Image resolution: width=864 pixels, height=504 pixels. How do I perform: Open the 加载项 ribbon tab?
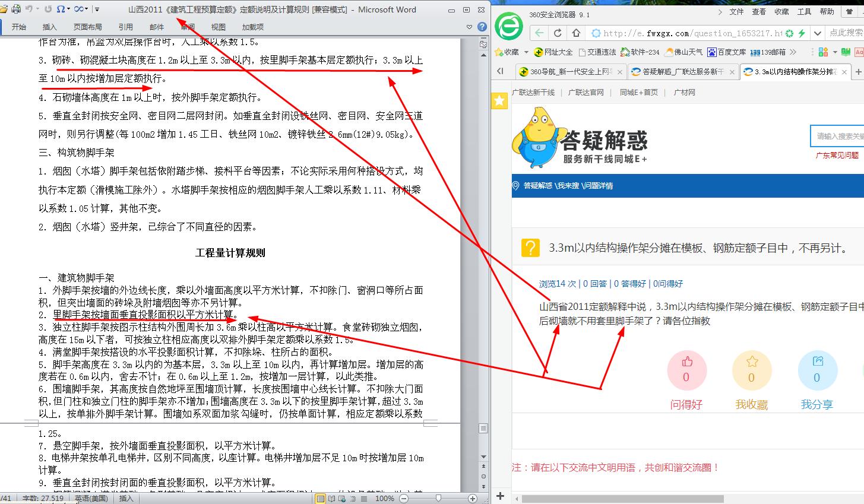tap(253, 27)
